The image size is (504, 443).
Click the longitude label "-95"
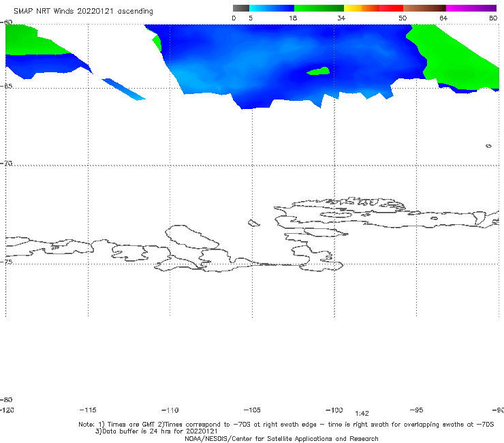pyautogui.click(x=417, y=410)
